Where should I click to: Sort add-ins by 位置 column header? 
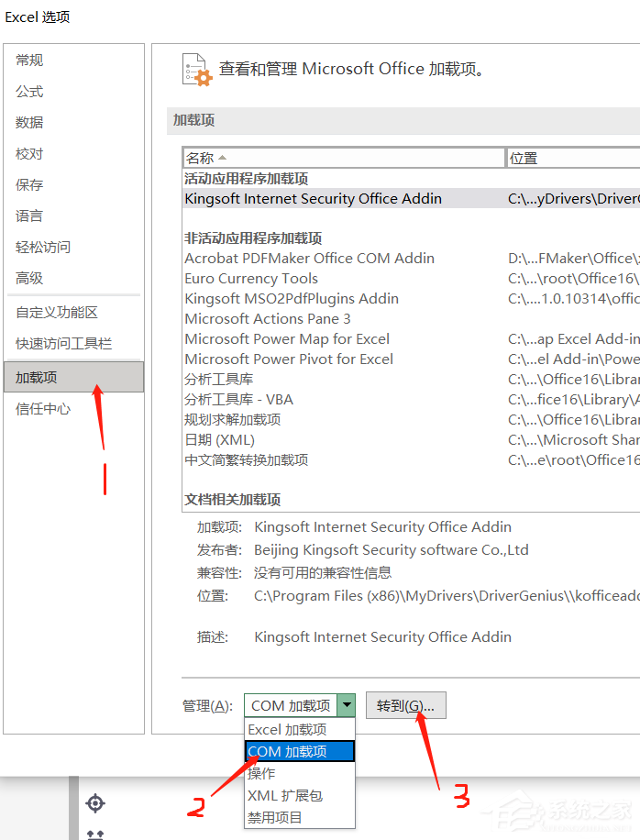point(573,158)
